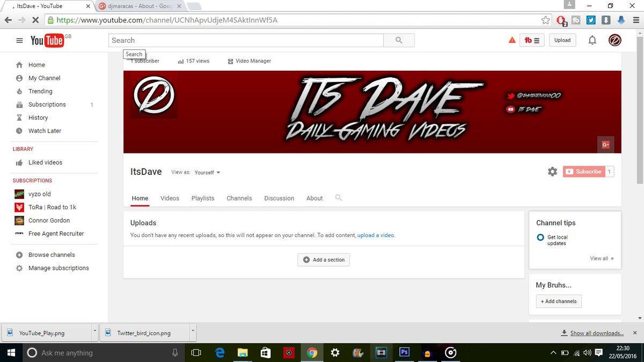The width and height of the screenshot is (644, 362).
Task: Select the channel Home tab
Action: tap(140, 198)
